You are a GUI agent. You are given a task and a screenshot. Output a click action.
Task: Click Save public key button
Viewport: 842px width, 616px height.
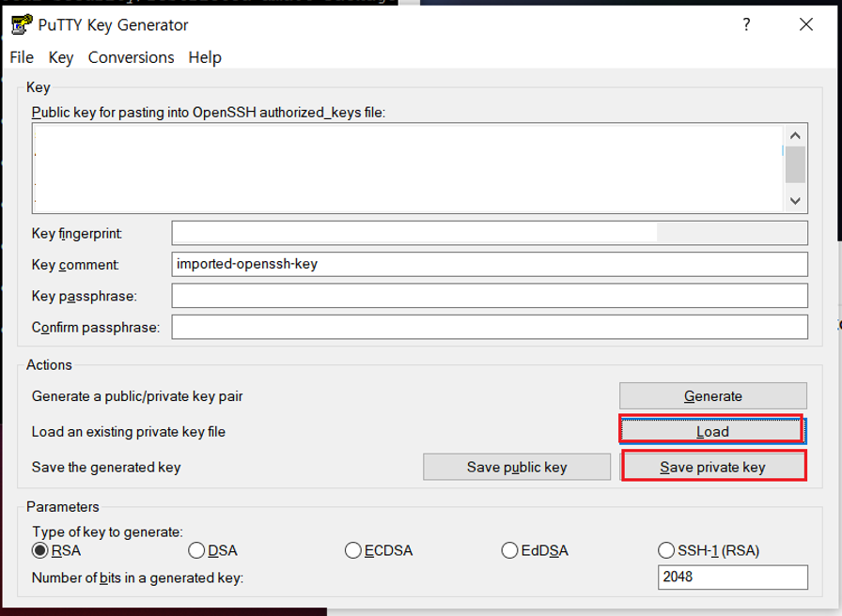(517, 467)
